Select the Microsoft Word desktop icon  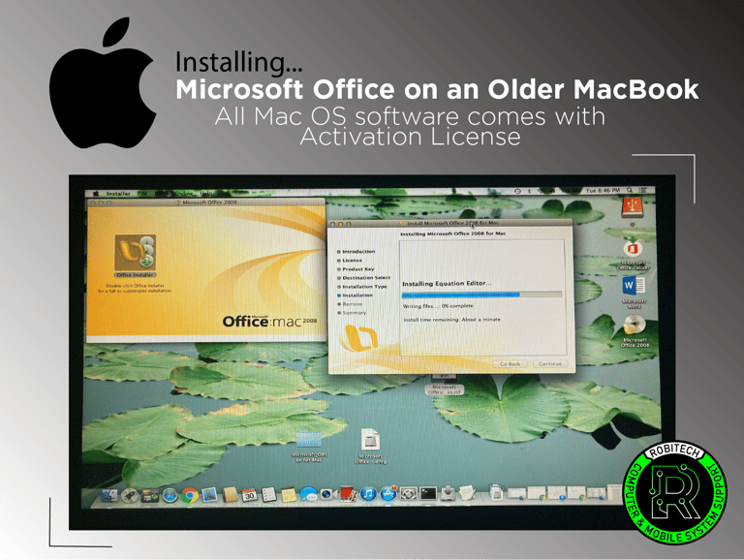click(633, 285)
